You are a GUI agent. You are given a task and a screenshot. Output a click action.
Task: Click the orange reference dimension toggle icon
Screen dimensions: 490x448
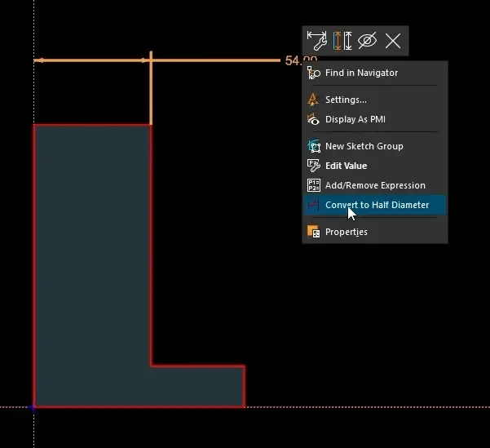(x=337, y=41)
